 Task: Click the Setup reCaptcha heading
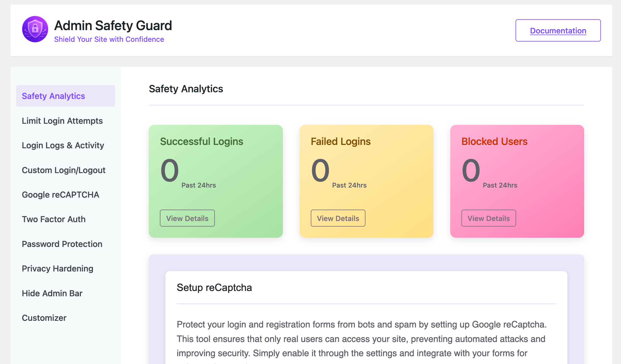click(214, 287)
